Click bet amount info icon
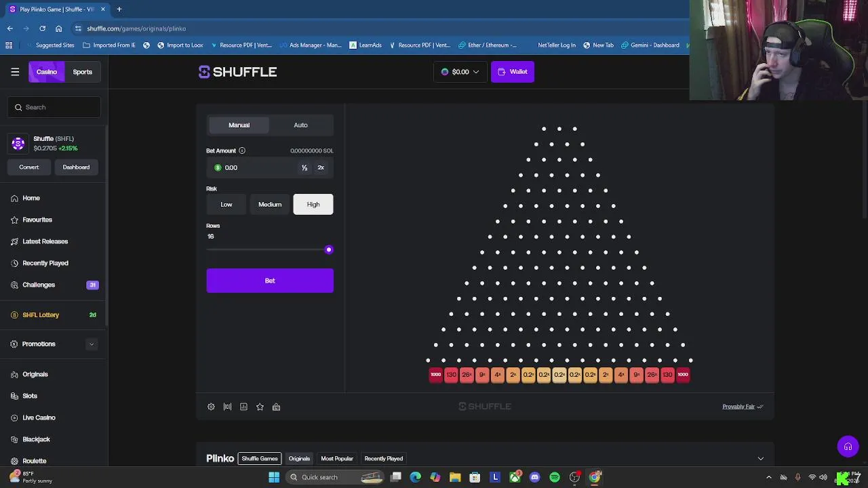This screenshot has height=488, width=868. 242,150
